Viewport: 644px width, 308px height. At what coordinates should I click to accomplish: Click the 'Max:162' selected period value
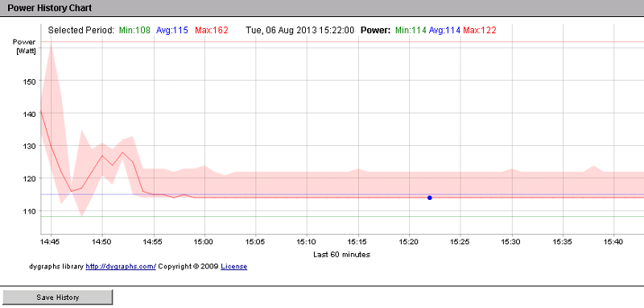212,30
